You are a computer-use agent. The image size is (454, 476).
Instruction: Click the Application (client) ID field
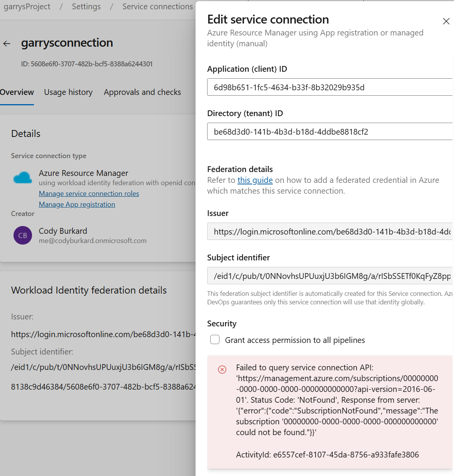330,87
